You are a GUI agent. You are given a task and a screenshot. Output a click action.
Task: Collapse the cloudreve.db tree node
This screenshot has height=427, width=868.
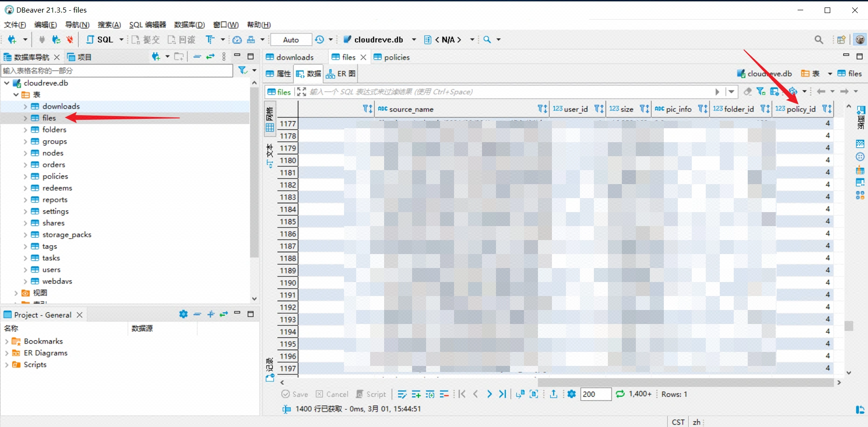click(7, 83)
